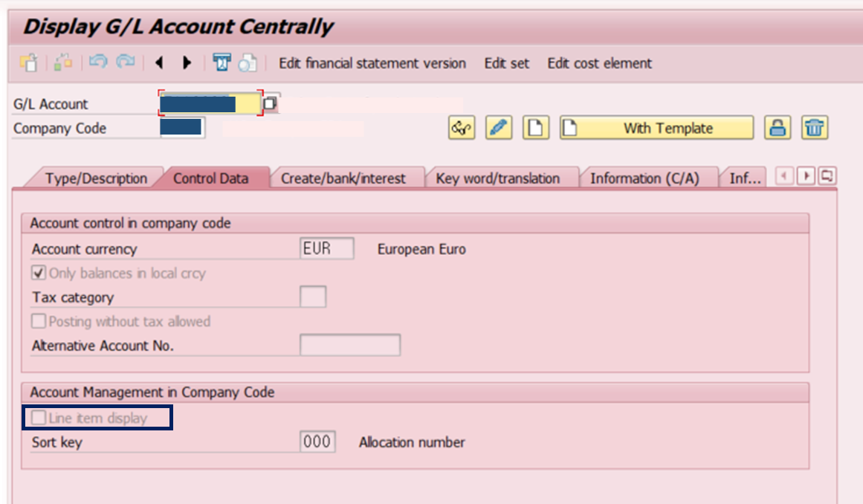Click the blank page Create icon
This screenshot has width=863, height=504.
[x=535, y=127]
